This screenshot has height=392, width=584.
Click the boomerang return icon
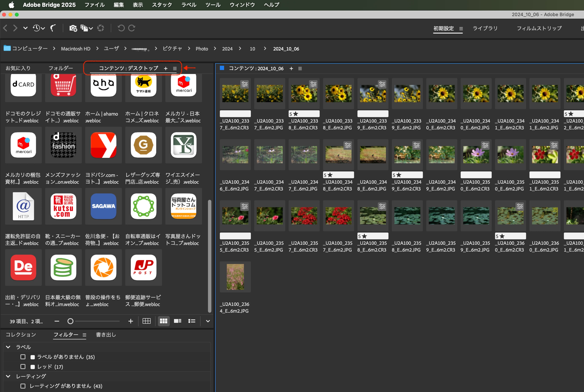coord(53,28)
